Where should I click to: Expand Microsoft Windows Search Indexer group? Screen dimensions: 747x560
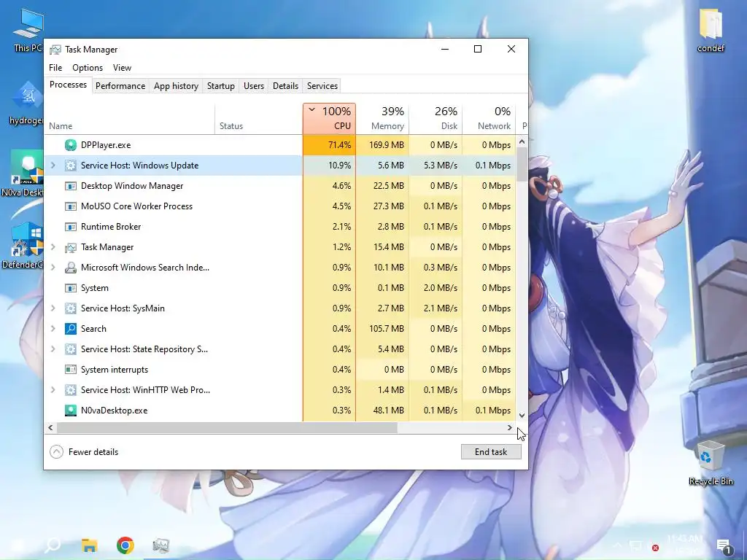click(53, 268)
